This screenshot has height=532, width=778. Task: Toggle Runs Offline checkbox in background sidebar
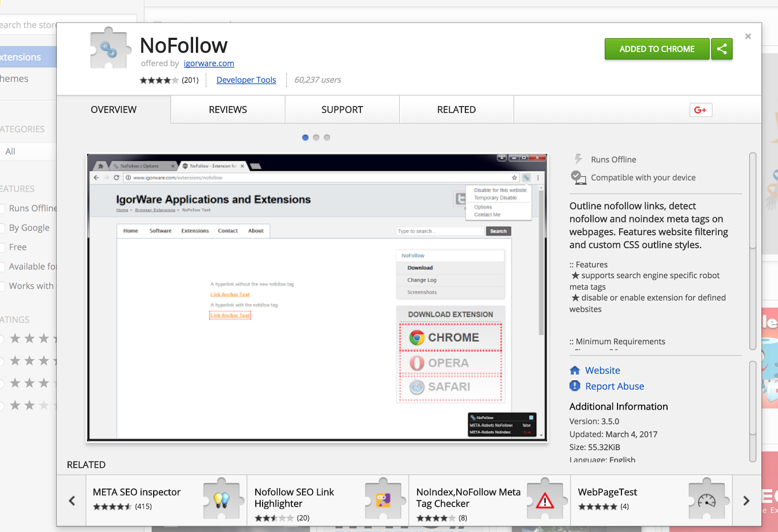[2, 208]
